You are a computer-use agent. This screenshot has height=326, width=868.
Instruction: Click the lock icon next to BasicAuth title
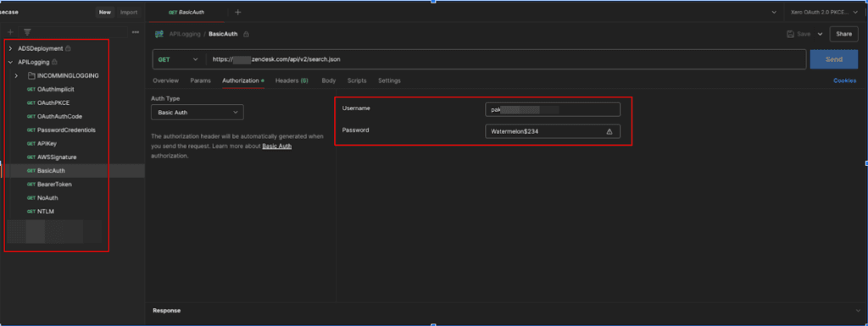247,34
